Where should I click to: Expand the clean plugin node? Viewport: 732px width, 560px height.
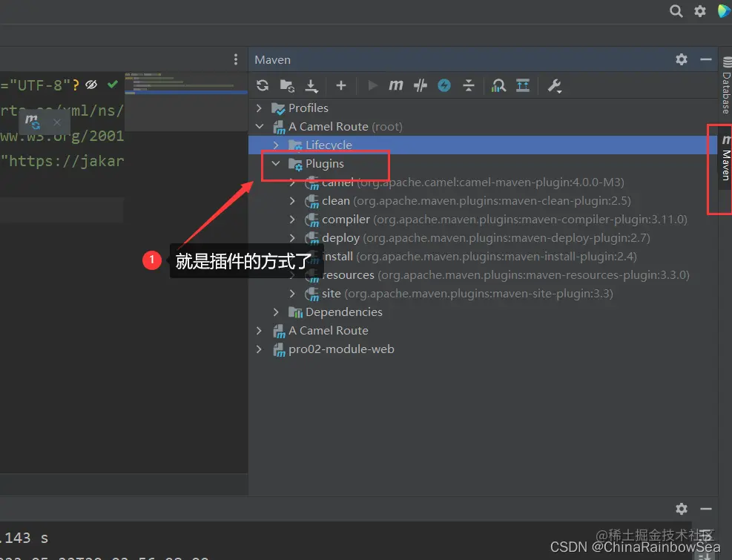pyautogui.click(x=292, y=201)
